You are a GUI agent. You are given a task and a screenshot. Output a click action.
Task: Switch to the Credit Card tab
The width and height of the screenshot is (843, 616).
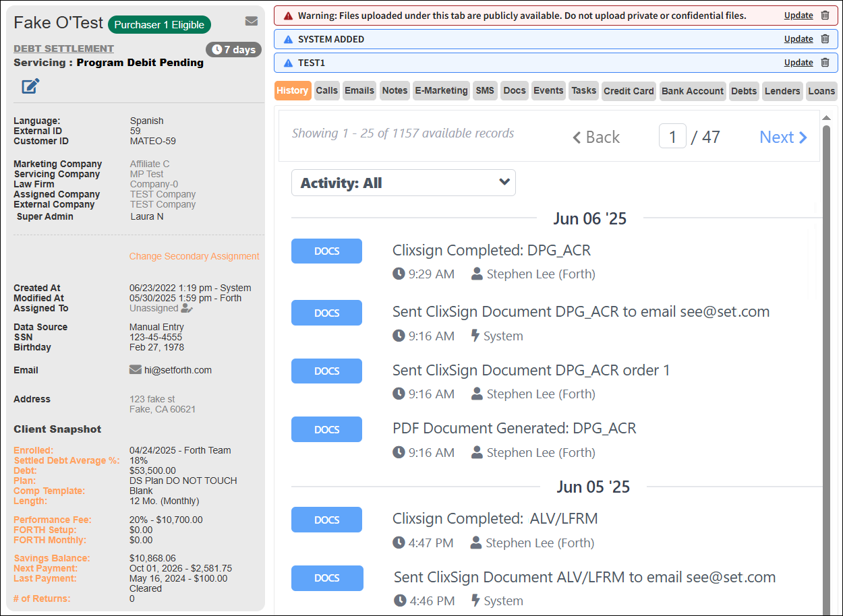point(629,91)
